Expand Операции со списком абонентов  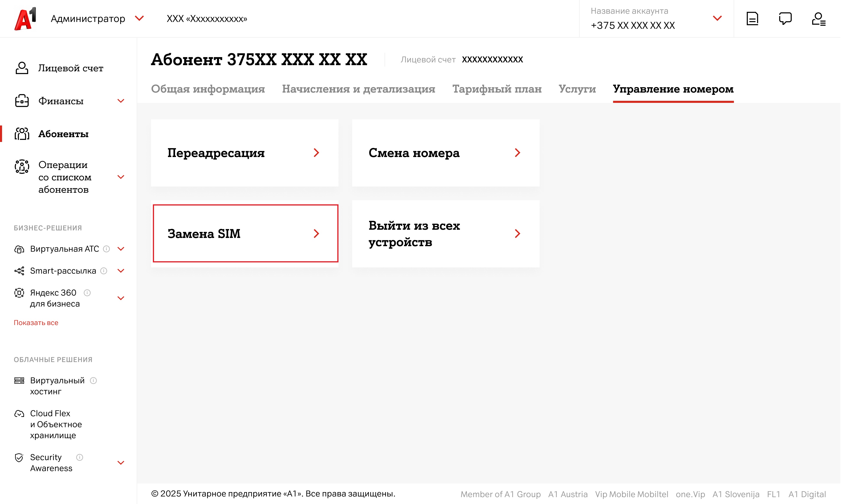tap(121, 177)
